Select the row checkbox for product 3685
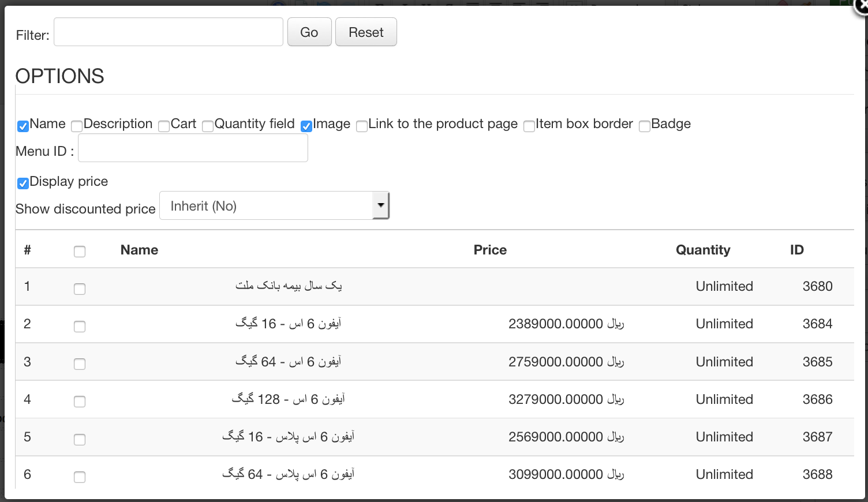The height and width of the screenshot is (502, 868). tap(80, 364)
